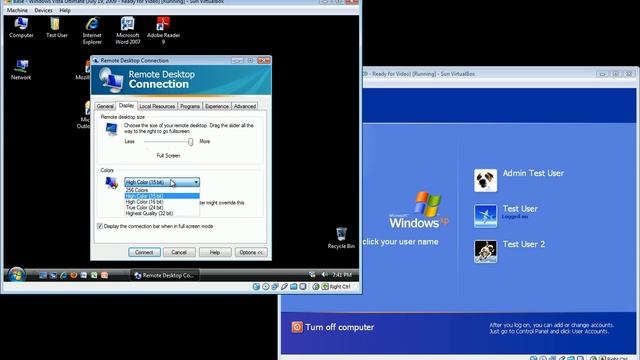The width and height of the screenshot is (640, 360).
Task: Open the Adobe Reader 9 desktop icon
Action: click(163, 30)
